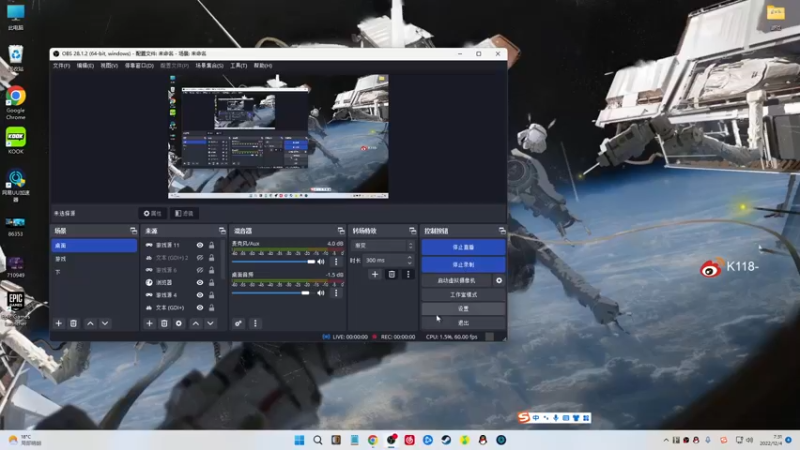Image resolution: width=800 pixels, height=450 pixels.
Task: Add a new scene with plus icon
Action: click(x=59, y=323)
